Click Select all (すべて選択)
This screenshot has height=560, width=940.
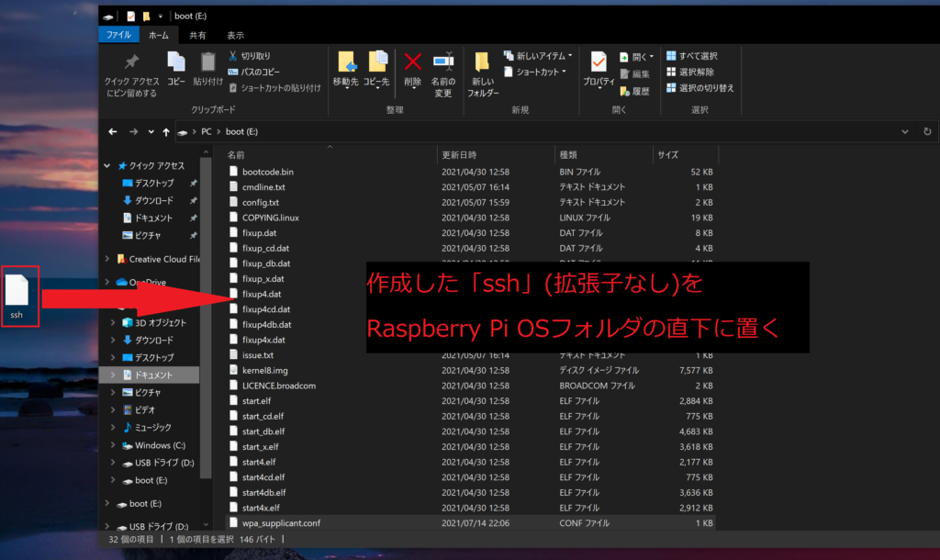692,56
